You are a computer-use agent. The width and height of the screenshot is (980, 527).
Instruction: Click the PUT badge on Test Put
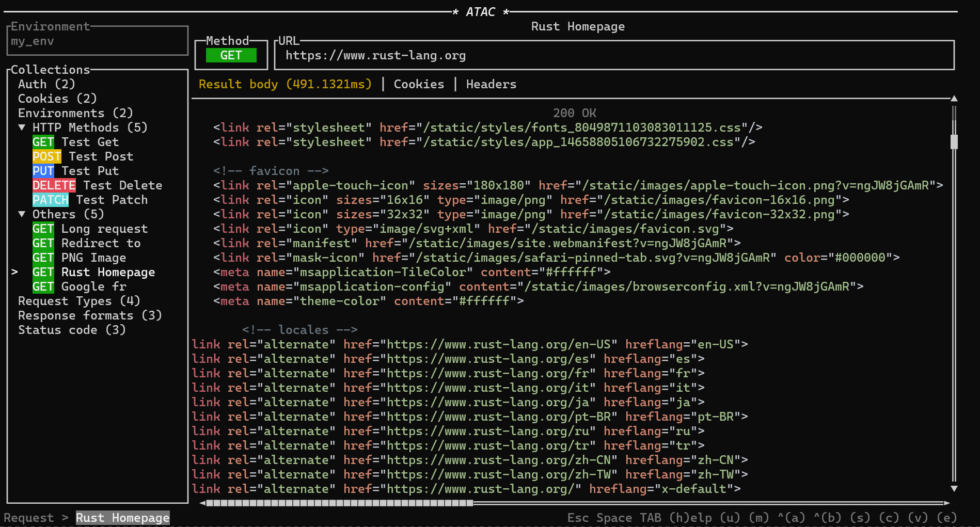(43, 171)
